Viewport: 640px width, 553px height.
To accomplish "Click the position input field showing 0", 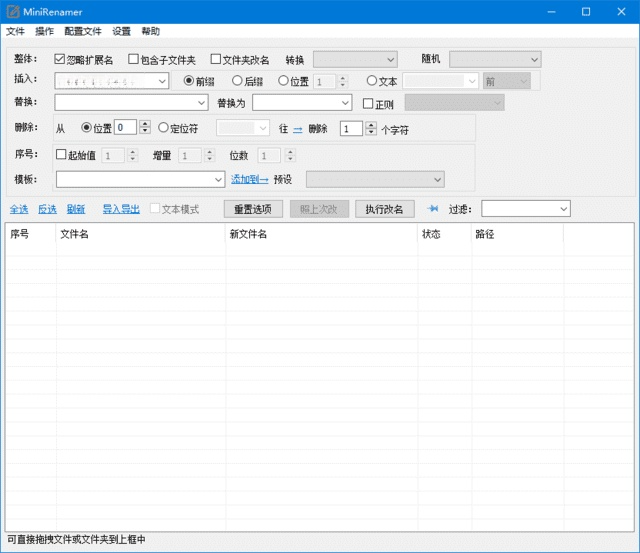I will 125,127.
